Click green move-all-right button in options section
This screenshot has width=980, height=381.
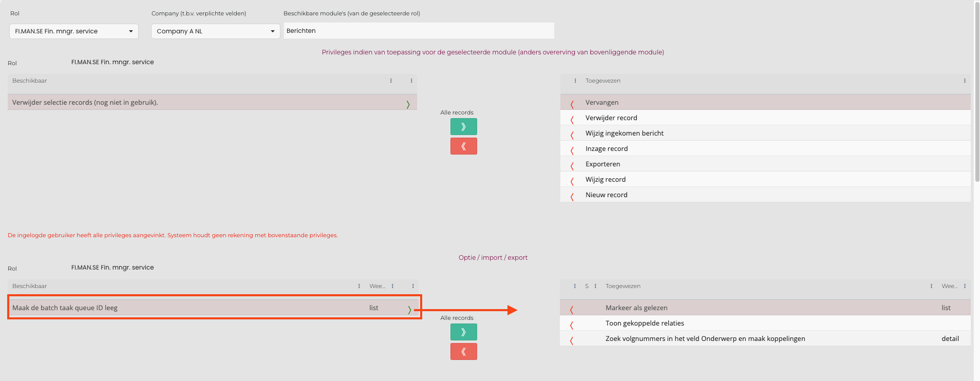463,332
